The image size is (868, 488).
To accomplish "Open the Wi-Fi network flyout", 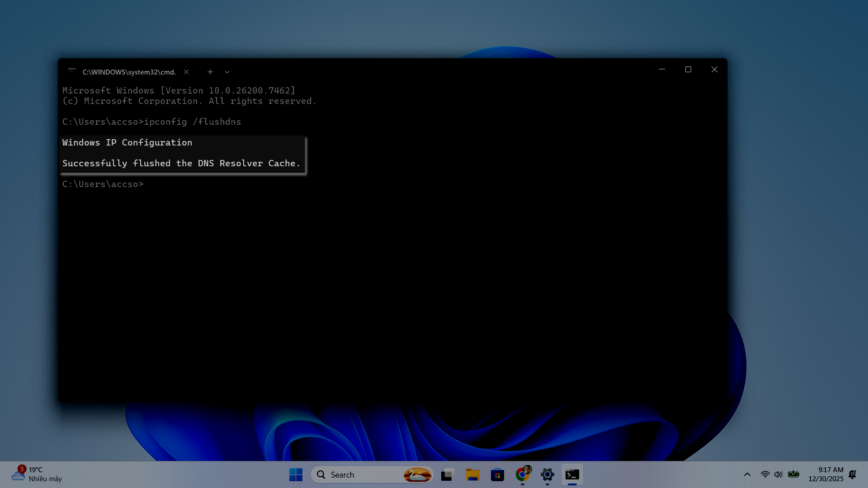I will pyautogui.click(x=765, y=474).
